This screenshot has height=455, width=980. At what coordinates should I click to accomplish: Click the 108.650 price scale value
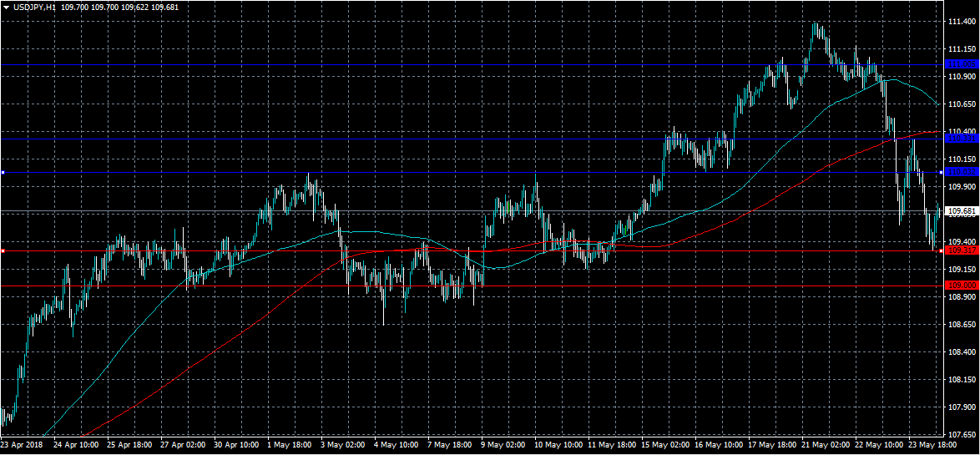(962, 325)
